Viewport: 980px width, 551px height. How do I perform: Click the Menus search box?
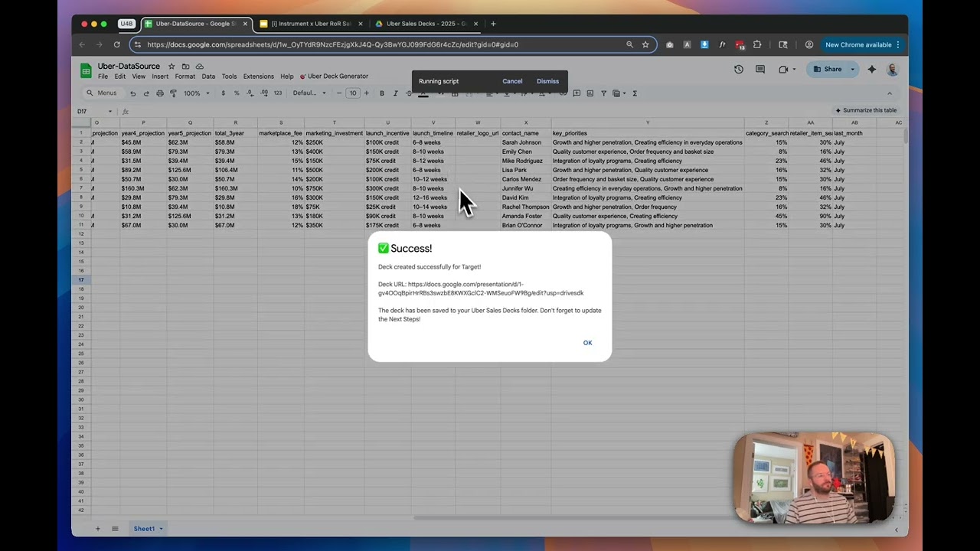point(102,93)
